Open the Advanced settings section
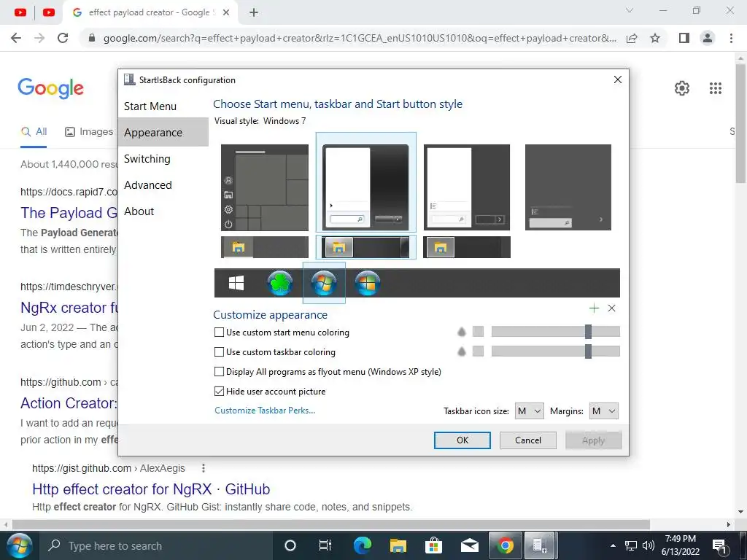747x560 pixels. point(148,184)
